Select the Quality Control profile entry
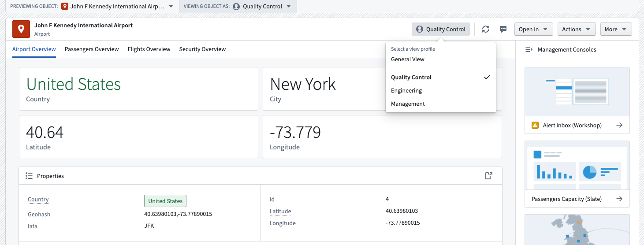Viewport: 644px width, 245px height. pos(441,77)
